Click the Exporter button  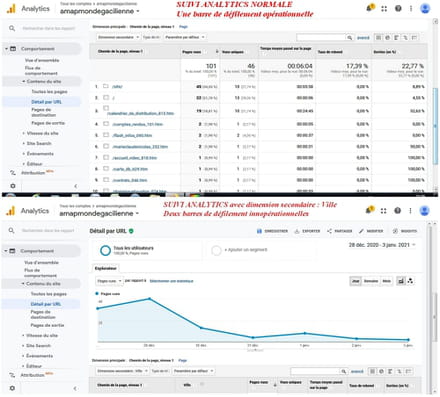(307, 231)
